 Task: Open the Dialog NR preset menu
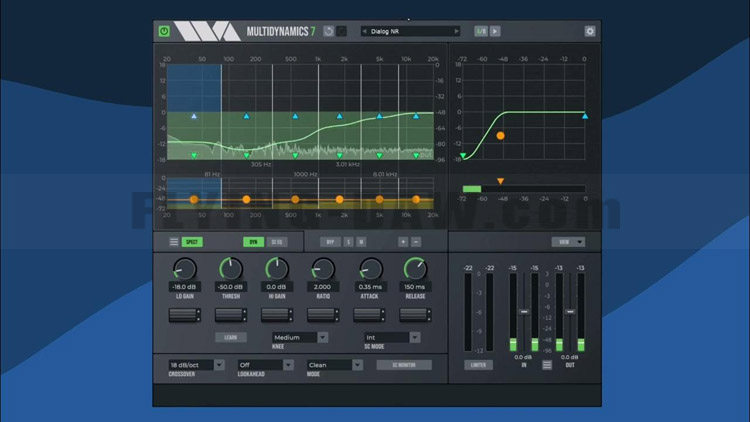(410, 31)
